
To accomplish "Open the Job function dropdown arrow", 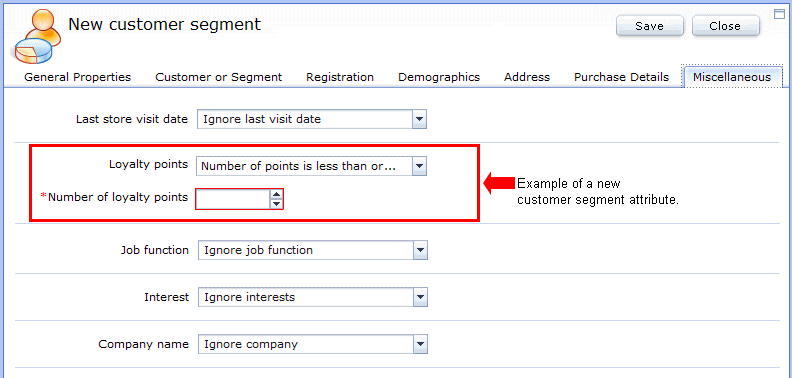I will [x=420, y=250].
